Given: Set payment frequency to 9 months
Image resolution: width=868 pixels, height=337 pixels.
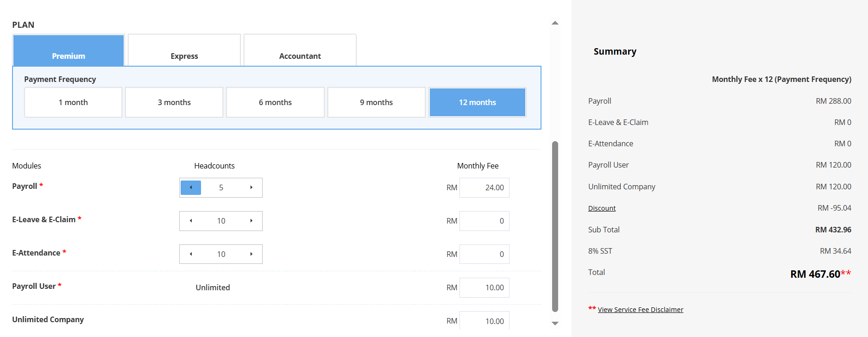Looking at the screenshot, I should 376,102.
